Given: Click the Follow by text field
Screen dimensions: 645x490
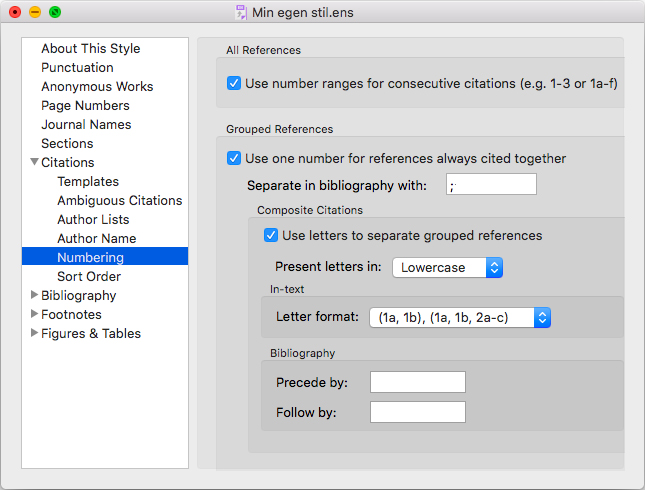Looking at the screenshot, I should point(418,412).
